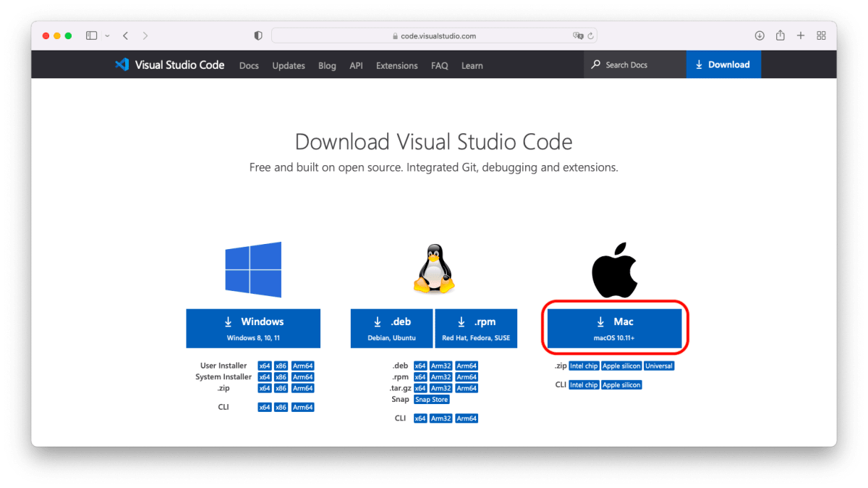
Task: Select Mac .zip Intel chip download
Action: click(584, 366)
